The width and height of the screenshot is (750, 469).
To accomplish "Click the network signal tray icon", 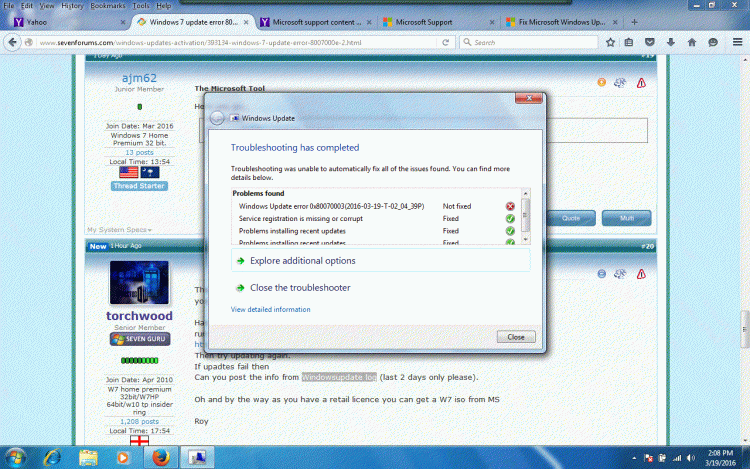I will coord(676,458).
